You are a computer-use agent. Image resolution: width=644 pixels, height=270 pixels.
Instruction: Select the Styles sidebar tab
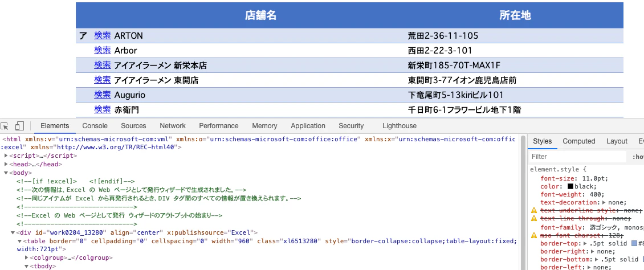[542, 141]
